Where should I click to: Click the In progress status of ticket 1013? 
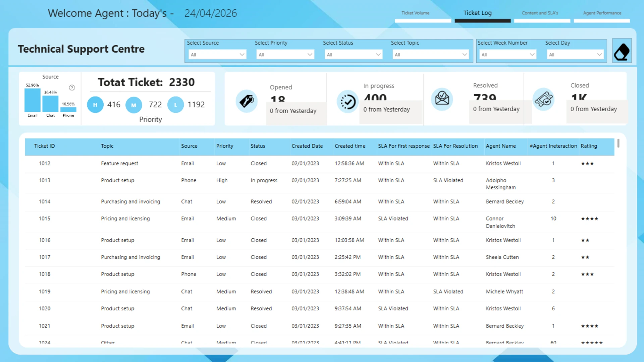(x=264, y=180)
